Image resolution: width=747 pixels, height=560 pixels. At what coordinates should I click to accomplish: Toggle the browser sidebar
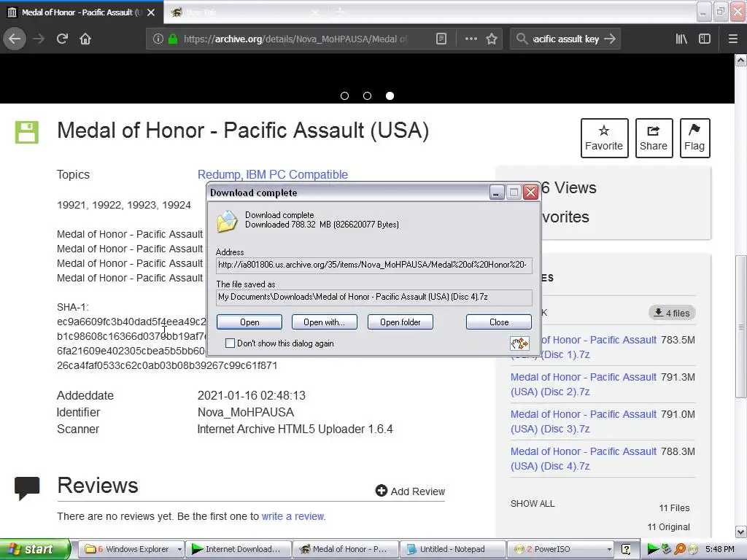point(704,39)
